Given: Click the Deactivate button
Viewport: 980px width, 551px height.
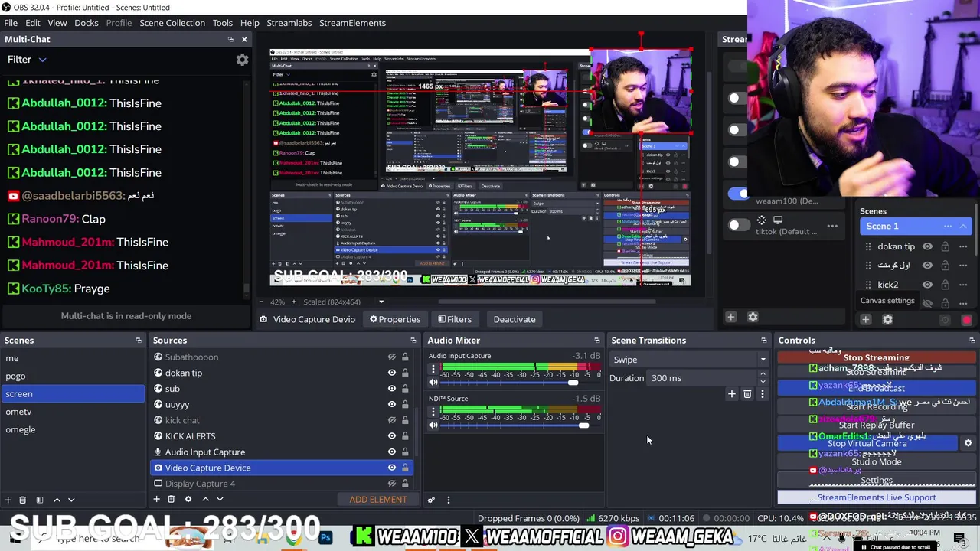Looking at the screenshot, I should click(x=514, y=319).
